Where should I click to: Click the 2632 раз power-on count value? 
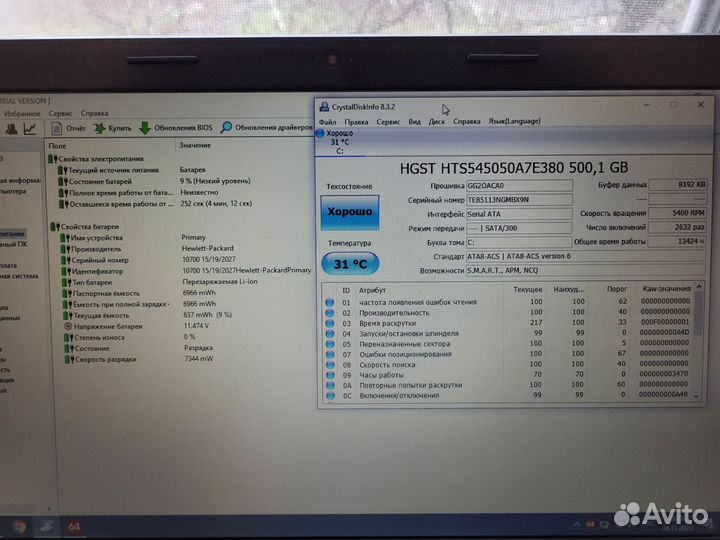pyautogui.click(x=677, y=227)
